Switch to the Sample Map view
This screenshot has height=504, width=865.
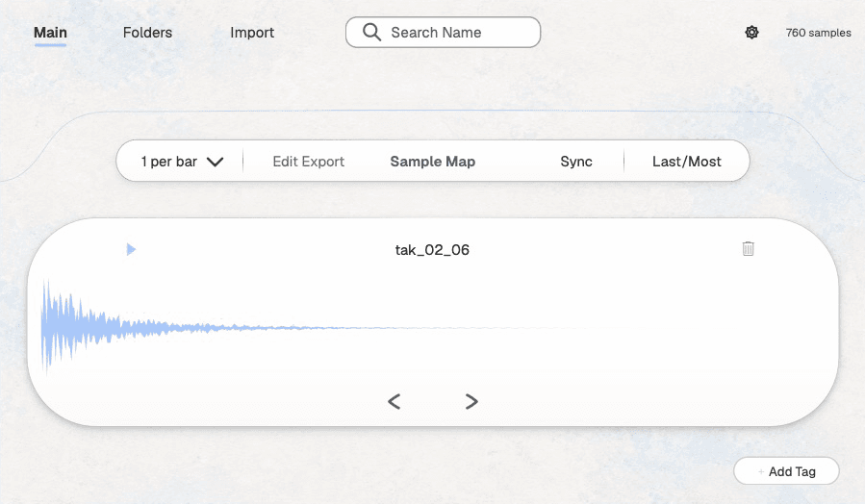click(433, 162)
